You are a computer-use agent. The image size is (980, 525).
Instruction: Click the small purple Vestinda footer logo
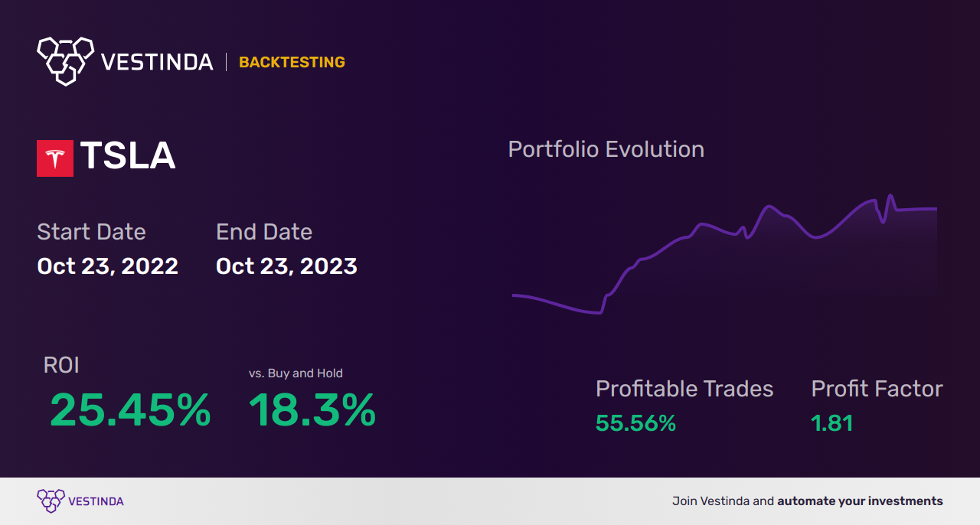[x=51, y=501]
